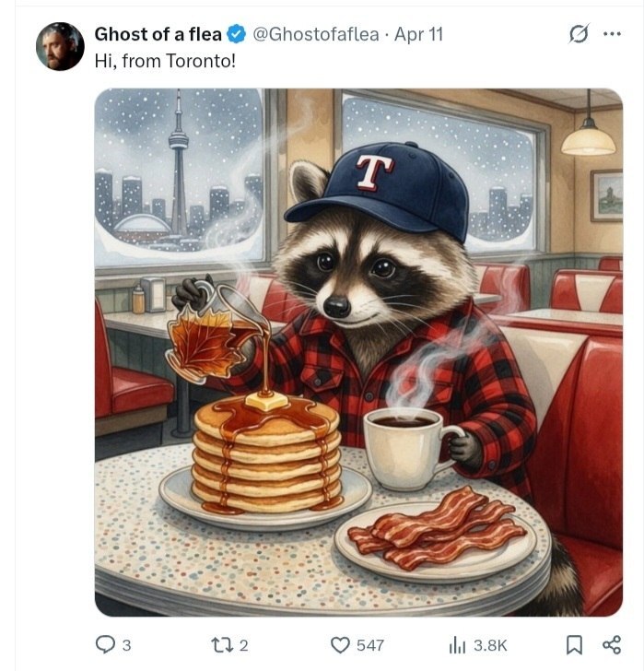
Task: Like the post with the heart
Action: tap(341, 645)
